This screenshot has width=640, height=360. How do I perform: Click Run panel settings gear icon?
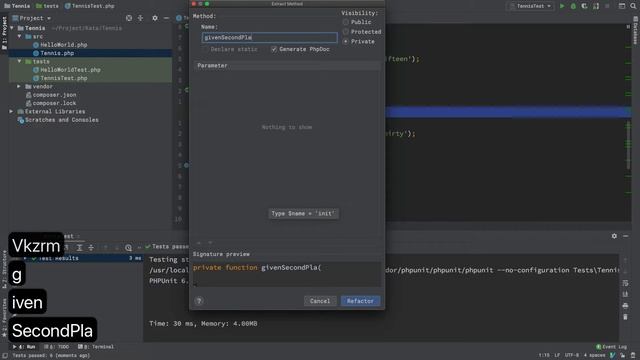pyautogui.click(x=614, y=236)
